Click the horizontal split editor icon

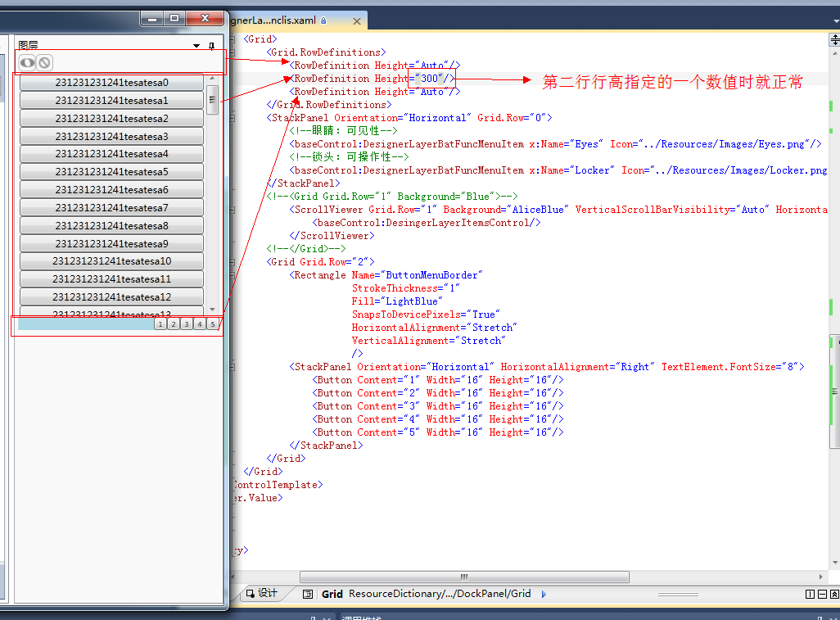[x=821, y=594]
